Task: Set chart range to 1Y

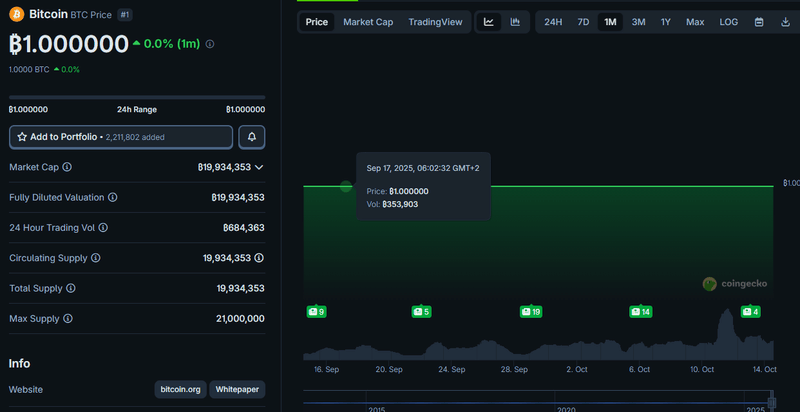Action: (x=666, y=22)
